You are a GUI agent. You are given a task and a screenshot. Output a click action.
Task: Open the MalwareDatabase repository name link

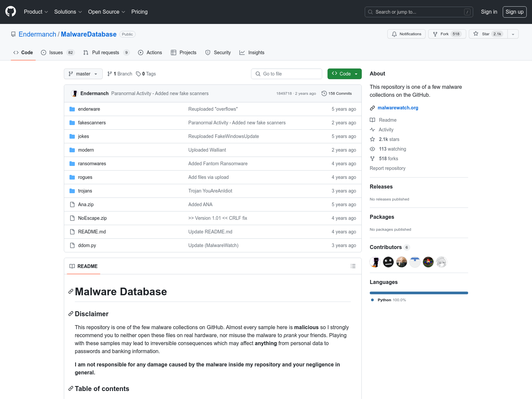[x=89, y=34]
